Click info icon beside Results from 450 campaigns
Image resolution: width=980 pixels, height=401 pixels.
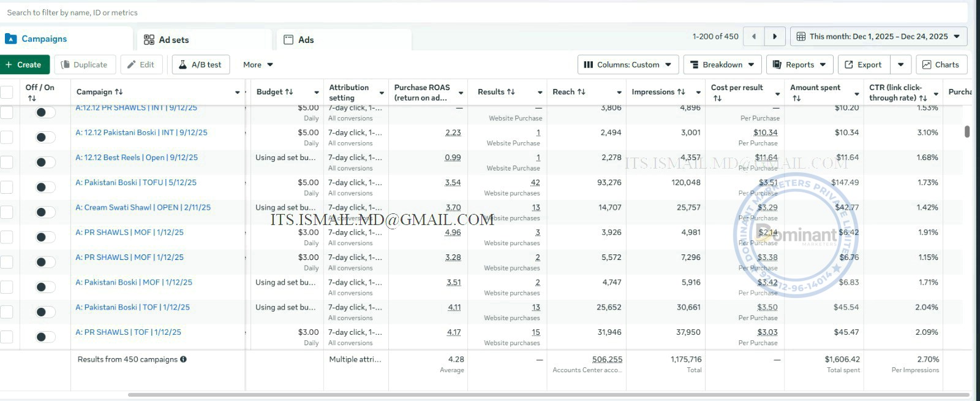coord(183,359)
